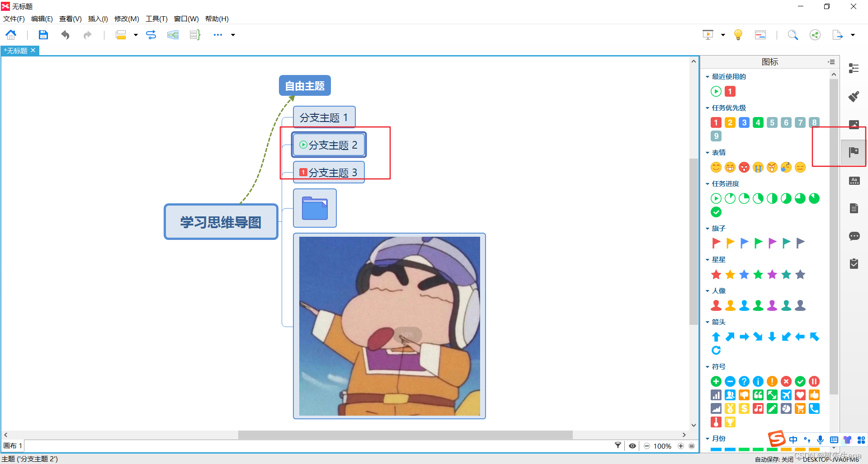
Task: Start presentation mode
Action: [x=708, y=35]
